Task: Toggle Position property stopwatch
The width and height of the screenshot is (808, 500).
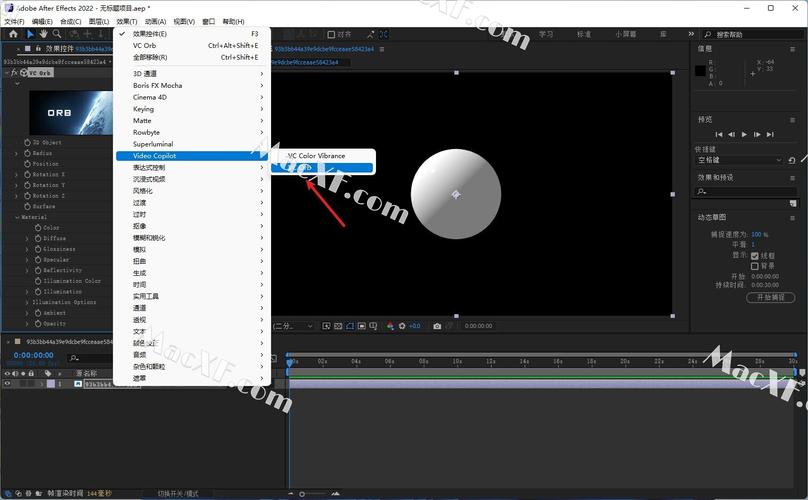Action: point(27,164)
